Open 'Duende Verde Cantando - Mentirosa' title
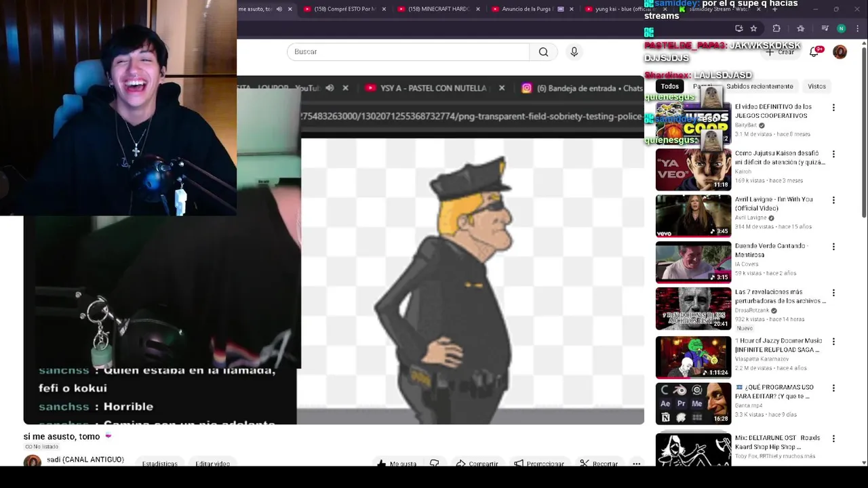The width and height of the screenshot is (868, 488). (x=770, y=250)
